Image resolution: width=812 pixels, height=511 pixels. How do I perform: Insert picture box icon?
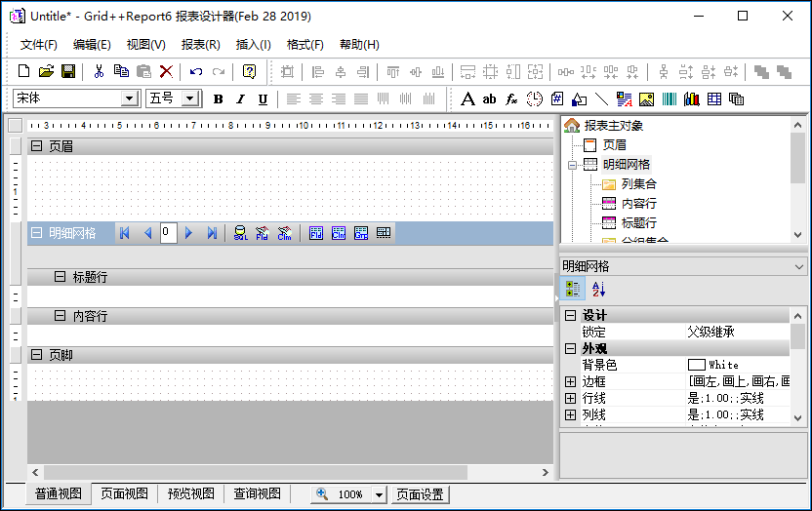(x=646, y=98)
